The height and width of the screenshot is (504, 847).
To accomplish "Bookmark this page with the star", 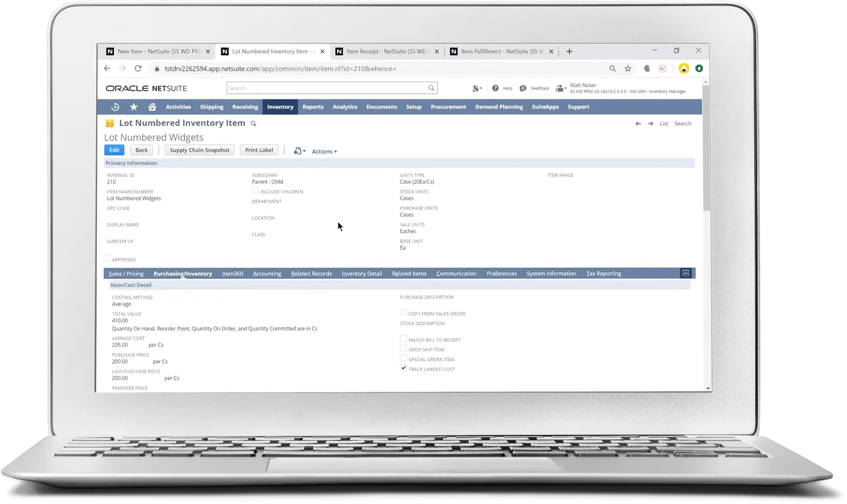I will 628,69.
